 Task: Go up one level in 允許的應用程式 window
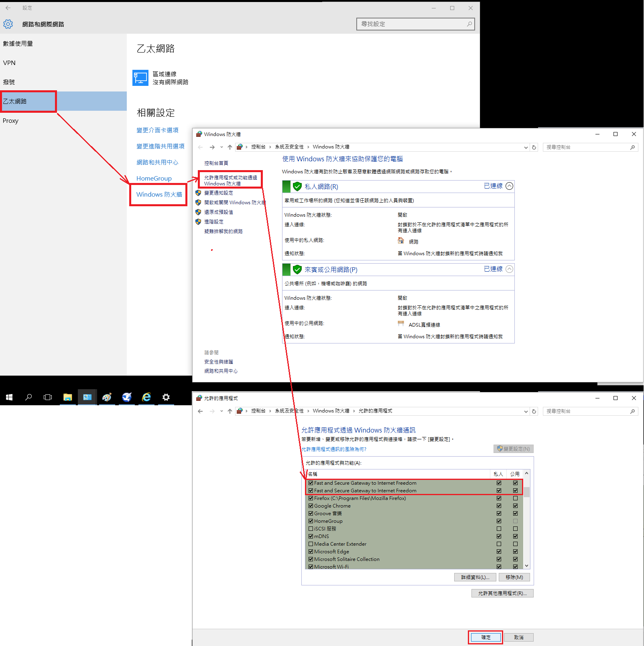[230, 411]
